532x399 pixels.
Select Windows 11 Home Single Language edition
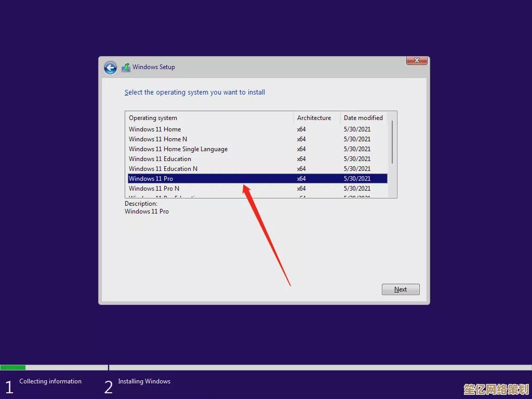(x=178, y=149)
